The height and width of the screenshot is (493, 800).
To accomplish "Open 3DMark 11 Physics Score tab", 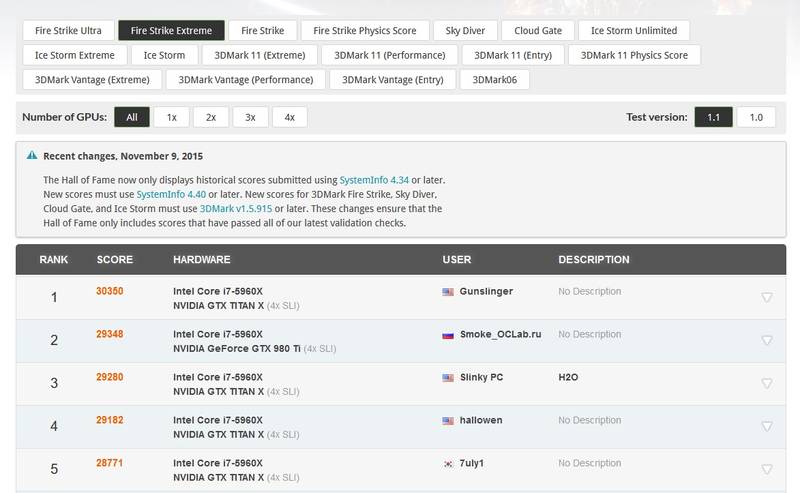I will pos(634,55).
